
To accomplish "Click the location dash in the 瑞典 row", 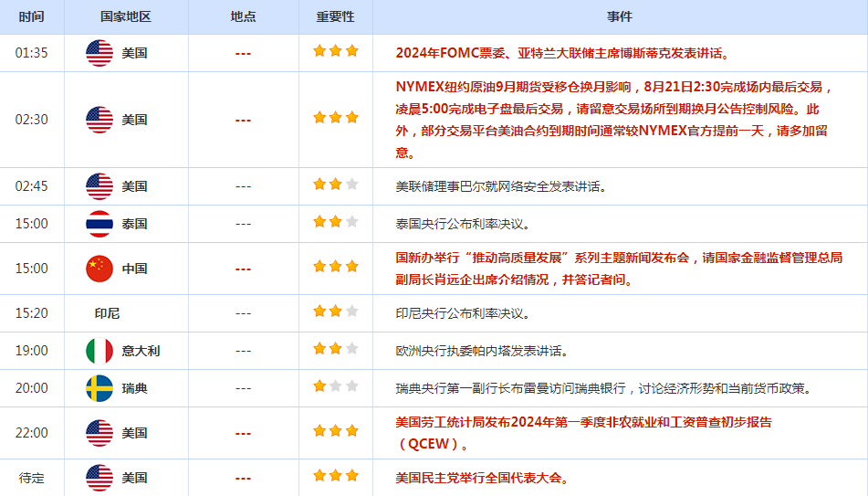I will coord(243,389).
